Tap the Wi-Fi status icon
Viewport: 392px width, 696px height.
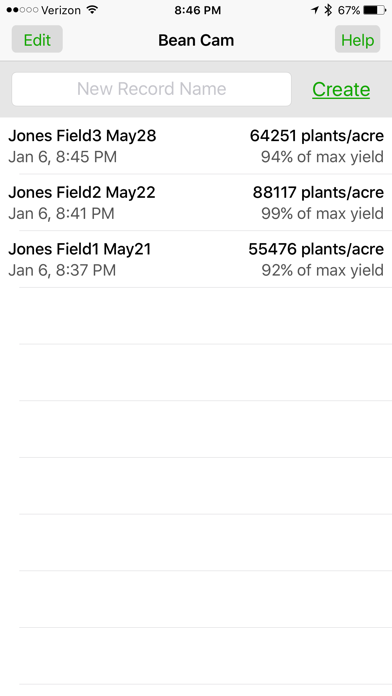92,10
